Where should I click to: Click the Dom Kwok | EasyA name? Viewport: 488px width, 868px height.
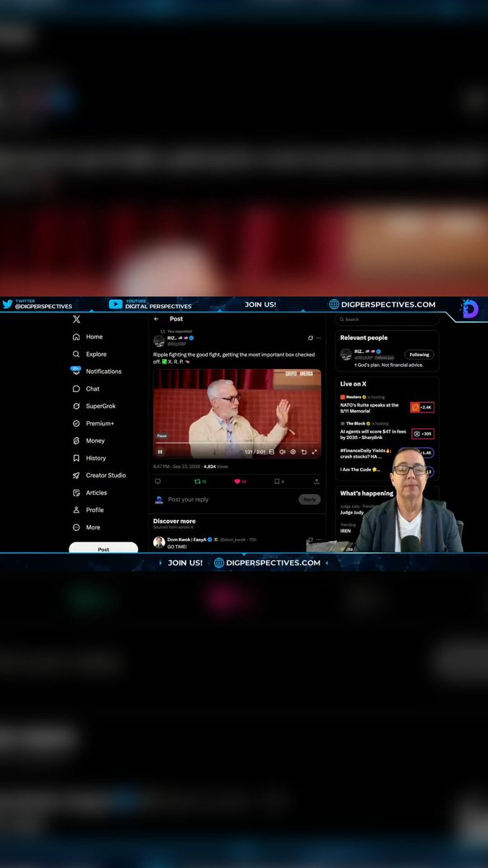187,540
